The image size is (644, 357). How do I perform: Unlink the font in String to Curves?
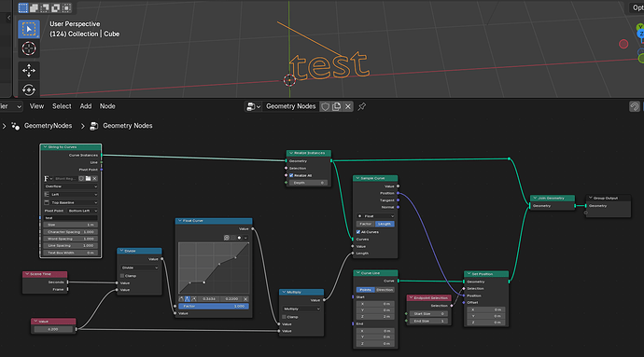[94, 179]
